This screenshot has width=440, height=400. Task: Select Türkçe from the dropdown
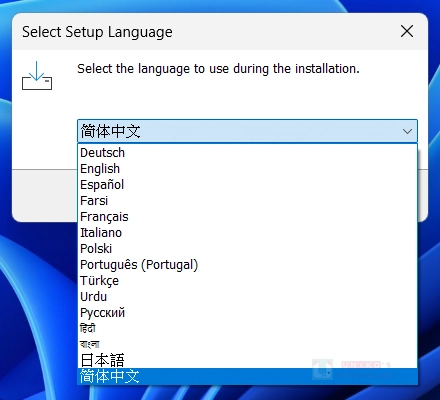(x=247, y=281)
